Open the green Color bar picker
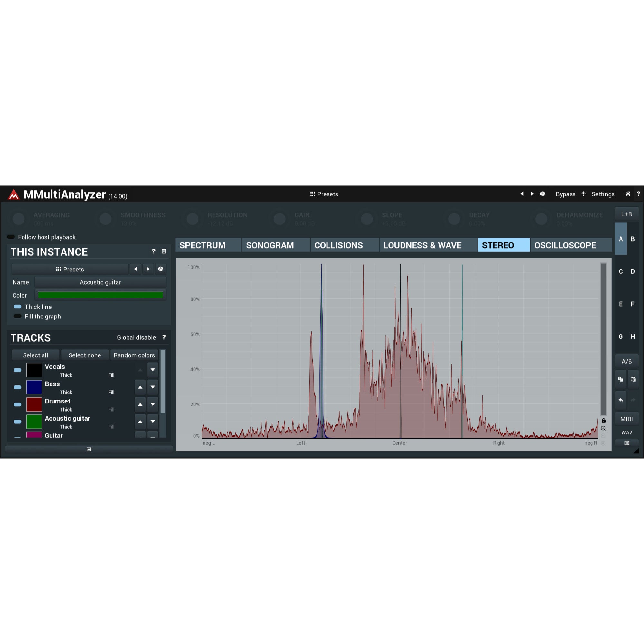Viewport: 644px width, 644px height. click(x=100, y=295)
